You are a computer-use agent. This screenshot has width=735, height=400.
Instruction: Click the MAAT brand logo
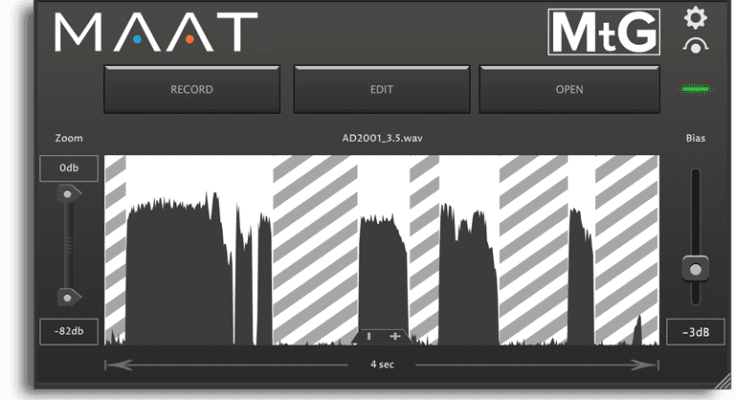coord(155,32)
